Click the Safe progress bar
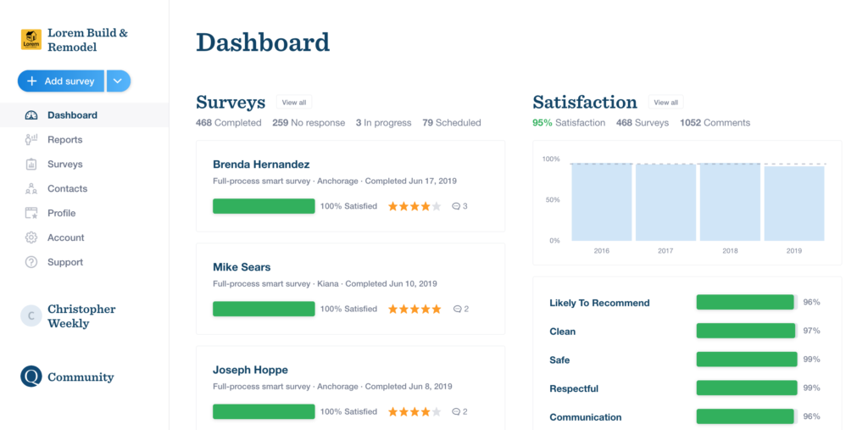Image resolution: width=868 pixels, height=430 pixels. point(747,359)
